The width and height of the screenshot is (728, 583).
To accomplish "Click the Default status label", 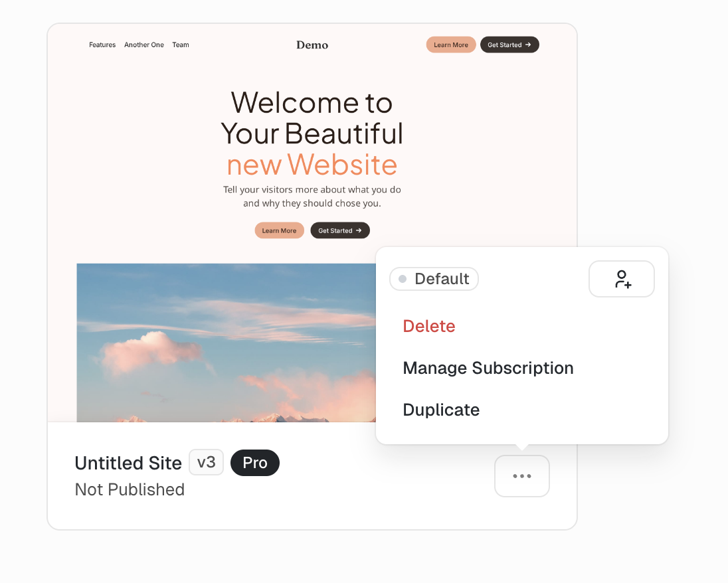I will [x=441, y=279].
